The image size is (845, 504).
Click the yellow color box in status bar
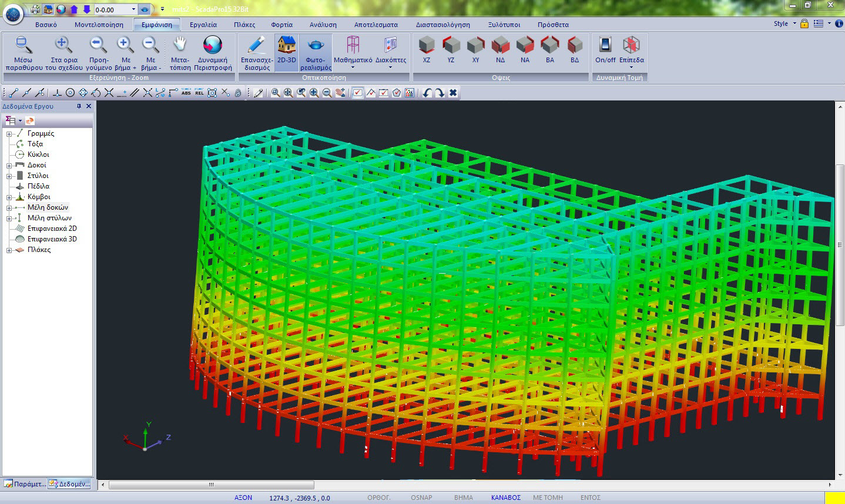pyautogui.click(x=834, y=498)
